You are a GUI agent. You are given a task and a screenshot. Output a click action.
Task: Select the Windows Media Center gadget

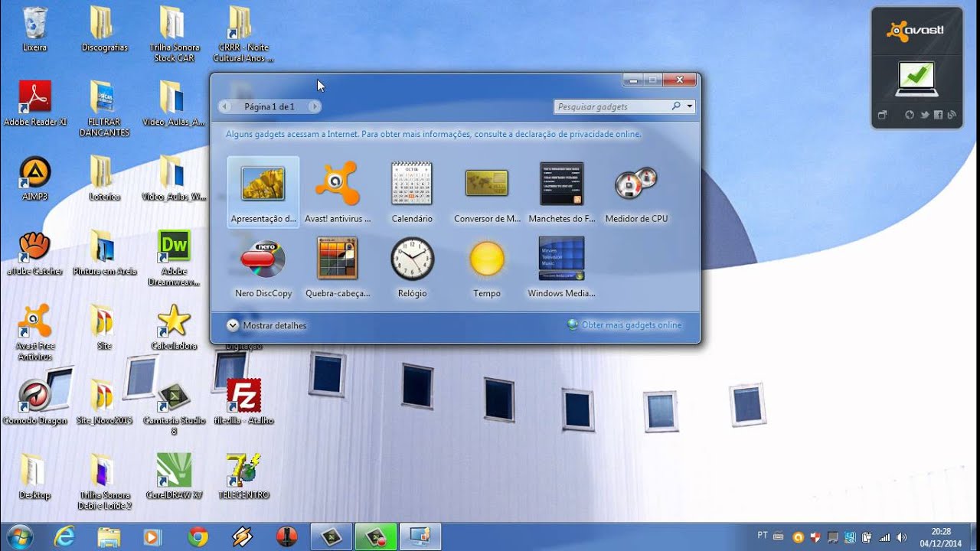562,267
